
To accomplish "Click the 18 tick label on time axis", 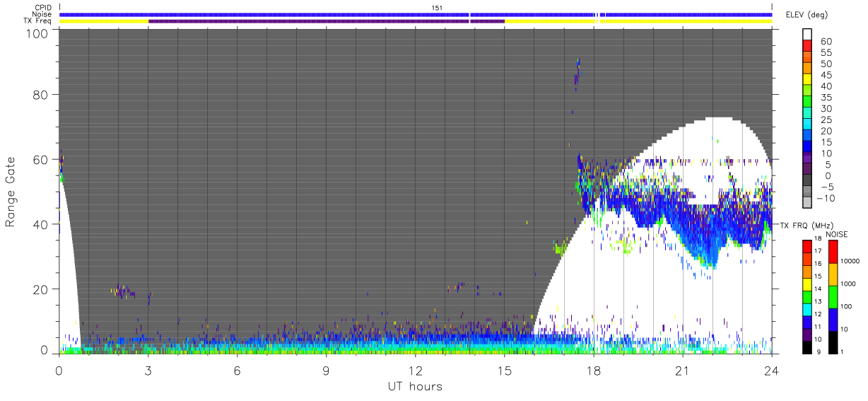I will [594, 371].
